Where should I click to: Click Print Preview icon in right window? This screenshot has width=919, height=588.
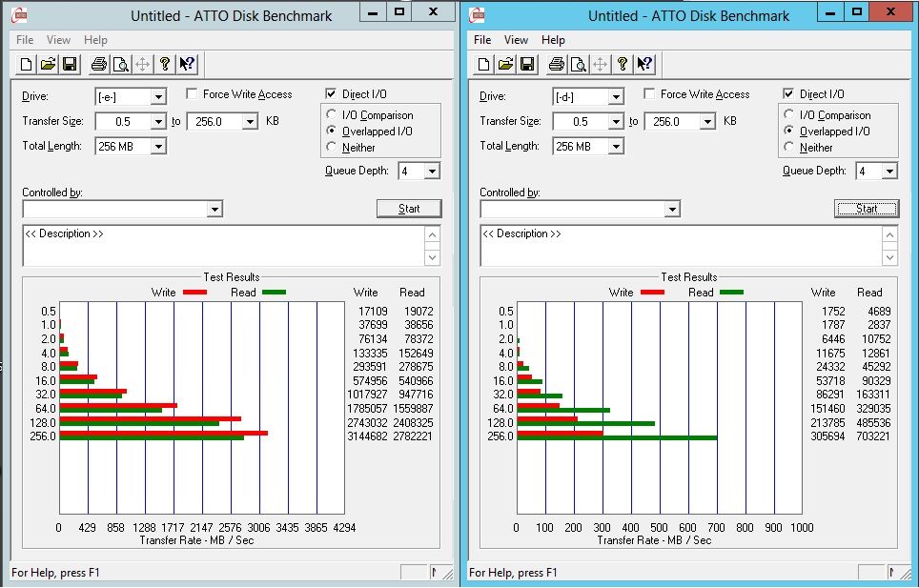579,64
